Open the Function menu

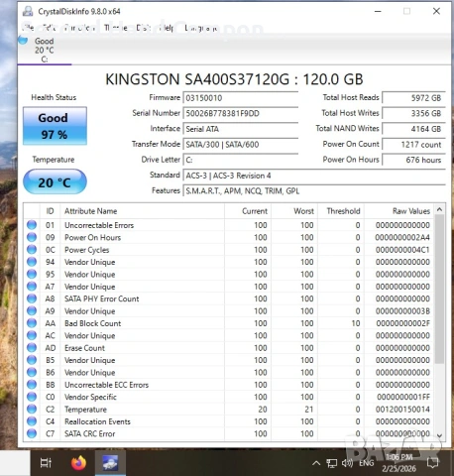pyautogui.click(x=80, y=28)
